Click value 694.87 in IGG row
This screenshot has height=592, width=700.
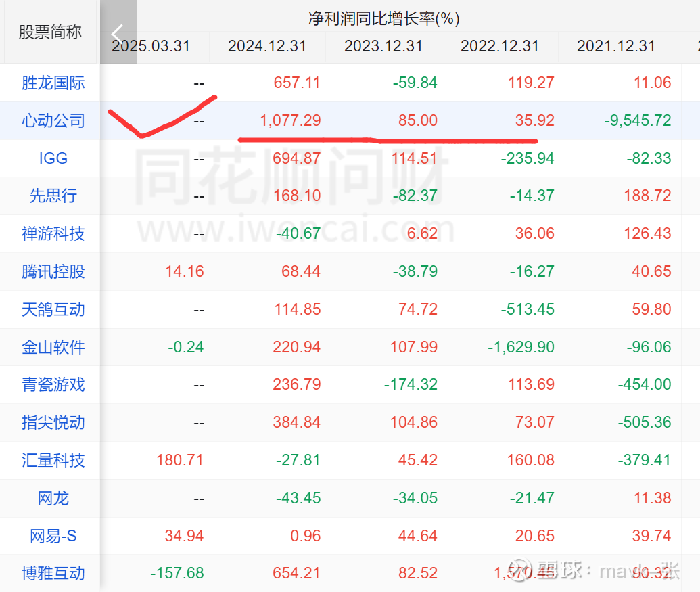(x=297, y=158)
